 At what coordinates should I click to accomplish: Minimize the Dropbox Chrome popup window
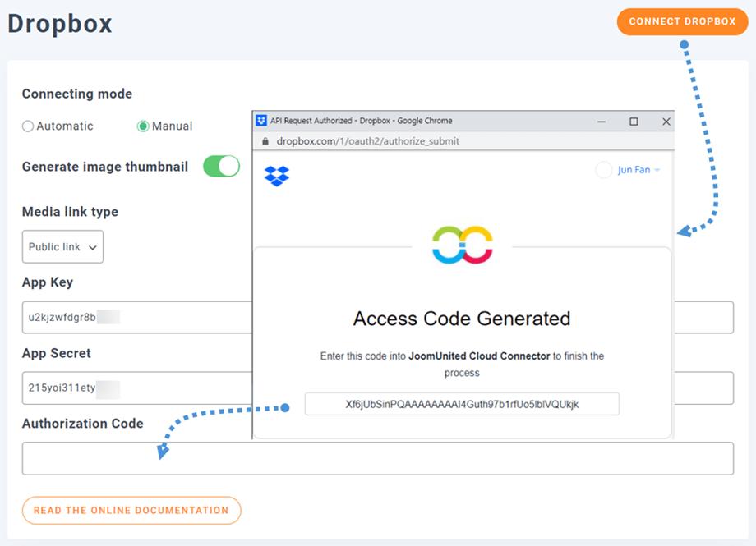(x=602, y=122)
